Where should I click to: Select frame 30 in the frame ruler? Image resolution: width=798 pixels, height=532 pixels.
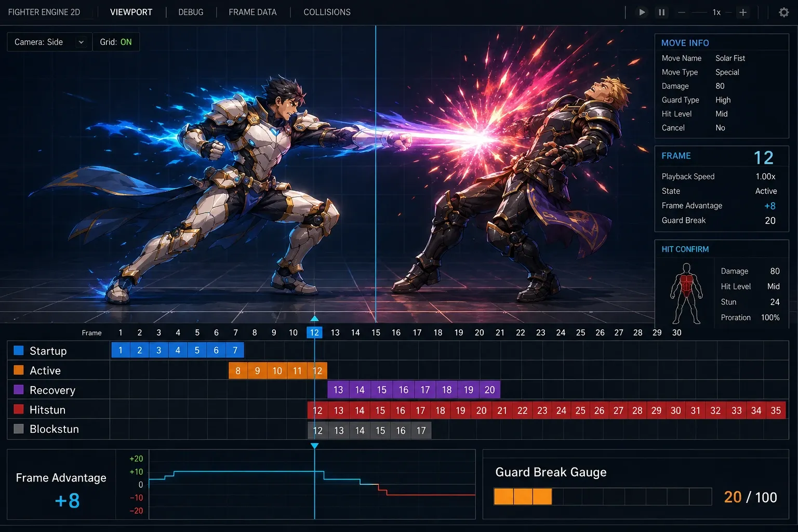tap(676, 332)
